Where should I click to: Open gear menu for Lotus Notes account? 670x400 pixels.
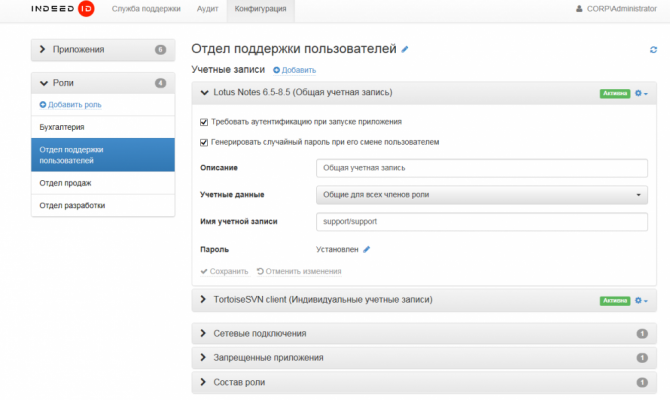(641, 93)
